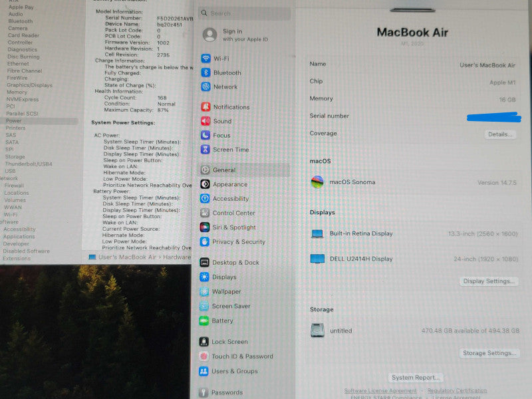This screenshot has width=532, height=399.
Task: Select Thunderbolt/USB4 in System Information sidebar
Action: click(29, 164)
